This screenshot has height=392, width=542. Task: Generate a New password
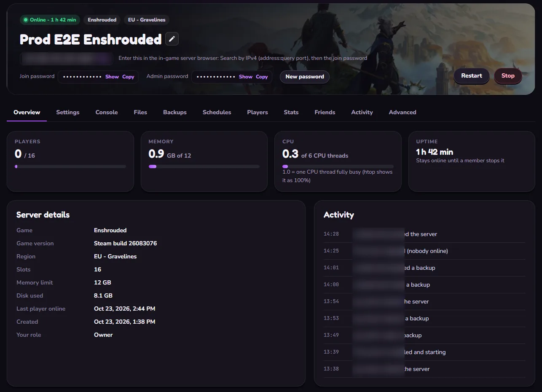(305, 77)
